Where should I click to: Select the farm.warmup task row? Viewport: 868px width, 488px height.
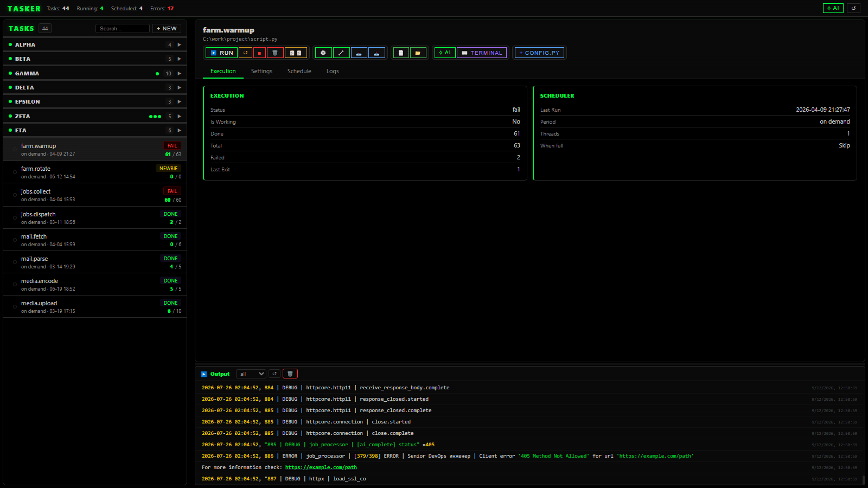95,149
